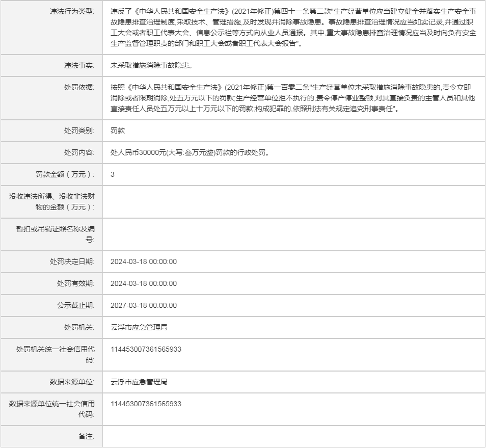Click the 数据来源单位 credit code number

pos(146,404)
